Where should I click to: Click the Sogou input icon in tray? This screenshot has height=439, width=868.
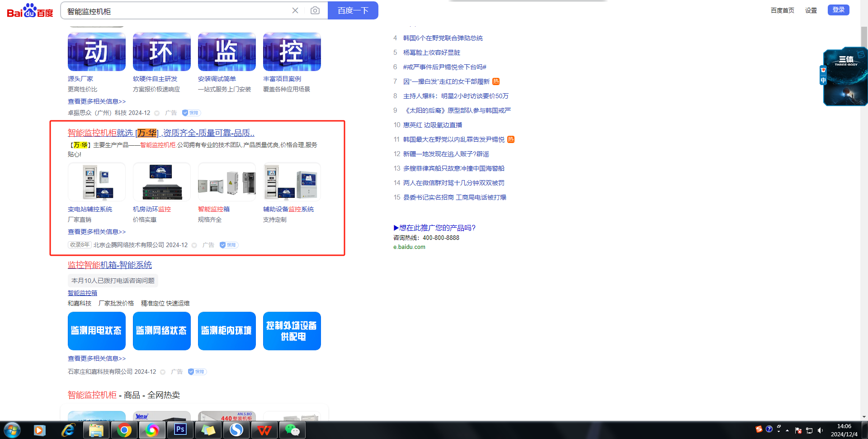click(759, 429)
